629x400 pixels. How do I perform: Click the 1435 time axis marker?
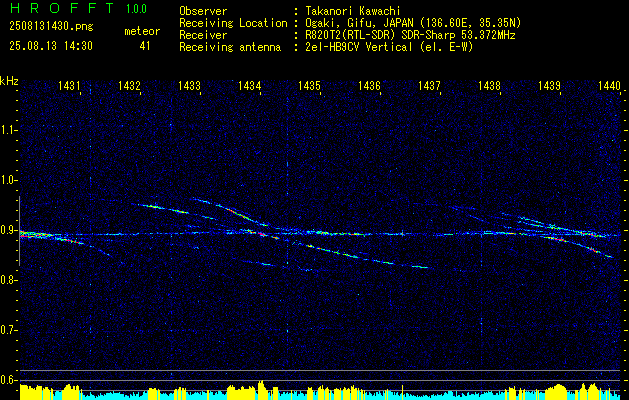pos(309,85)
